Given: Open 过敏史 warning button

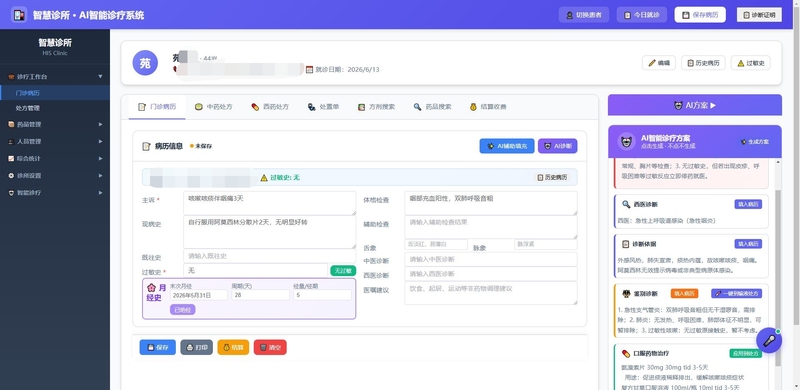Looking at the screenshot, I should (x=751, y=63).
